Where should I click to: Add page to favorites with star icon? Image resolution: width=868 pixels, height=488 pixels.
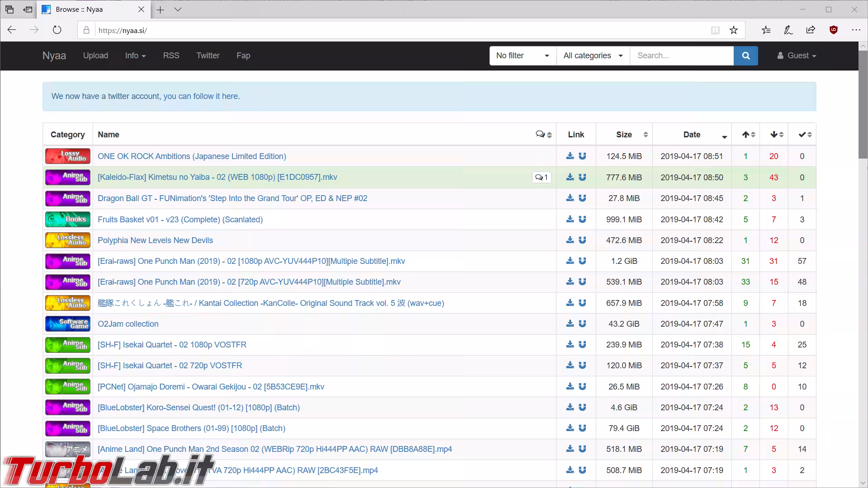click(734, 30)
